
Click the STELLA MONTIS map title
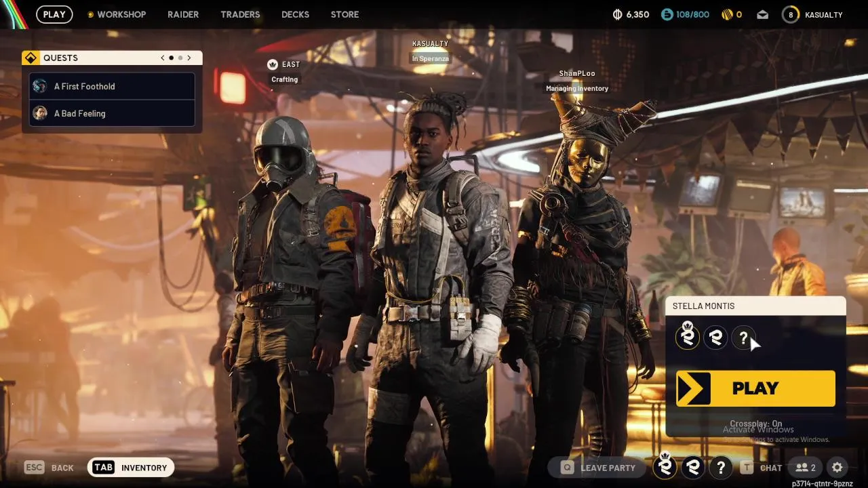[703, 306]
